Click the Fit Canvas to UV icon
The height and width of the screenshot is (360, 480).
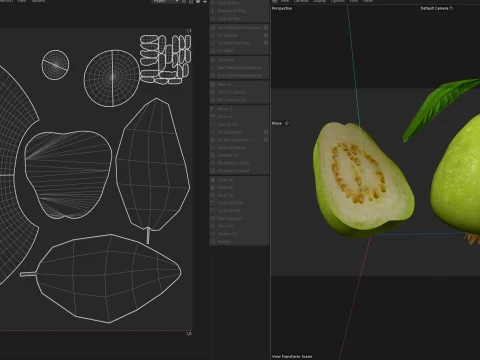pyautogui.click(x=213, y=100)
